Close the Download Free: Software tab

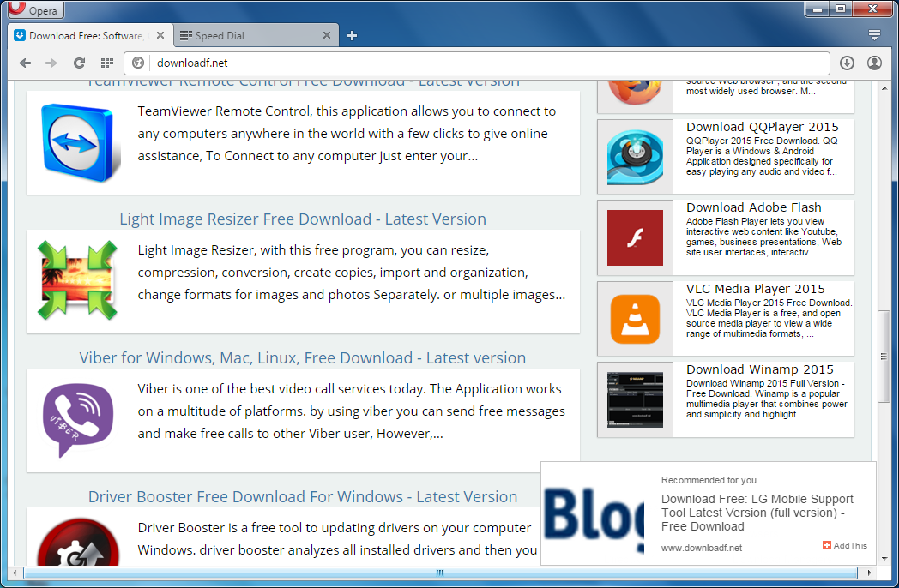point(160,35)
